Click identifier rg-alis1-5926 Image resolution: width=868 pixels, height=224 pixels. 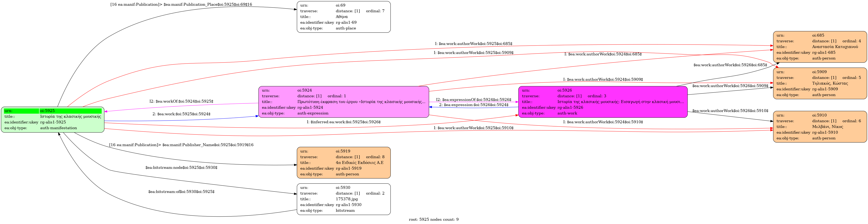tap(570, 107)
